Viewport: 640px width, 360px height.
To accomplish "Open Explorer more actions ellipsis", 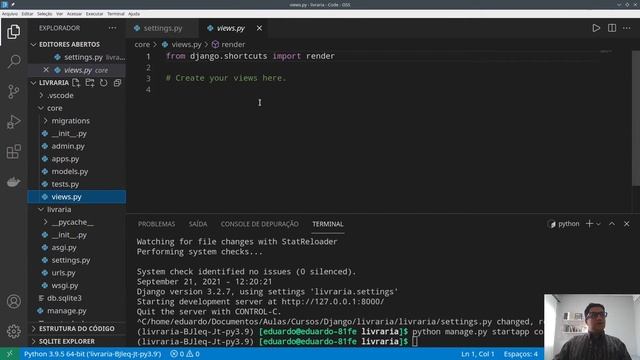I will point(112,28).
